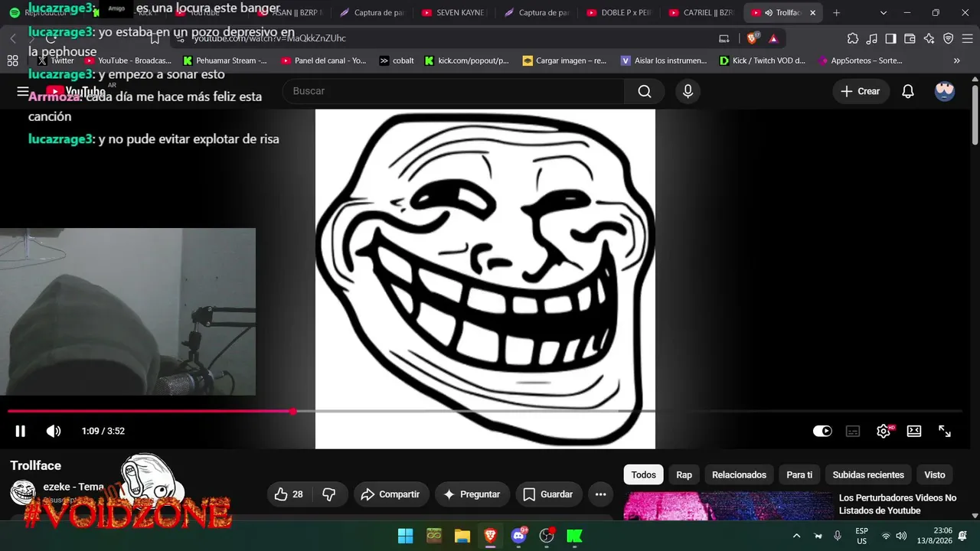Open Brave Rewards triangle icon
This screenshot has width=980, height=551.
(x=773, y=38)
